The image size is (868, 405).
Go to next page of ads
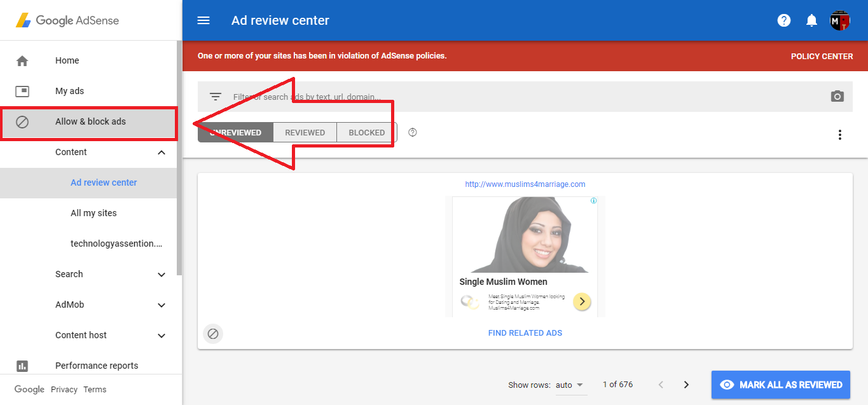686,385
